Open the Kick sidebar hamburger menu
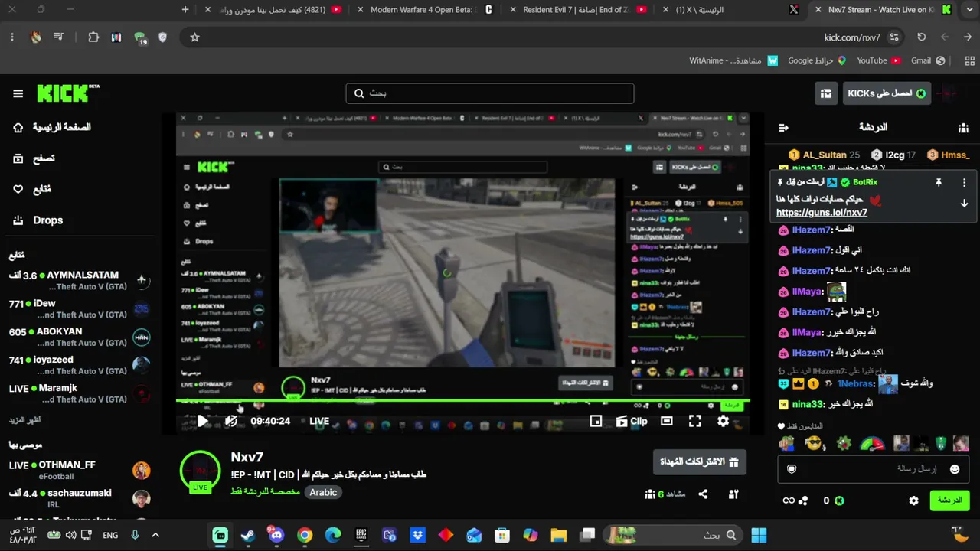The image size is (980, 551). 18,93
